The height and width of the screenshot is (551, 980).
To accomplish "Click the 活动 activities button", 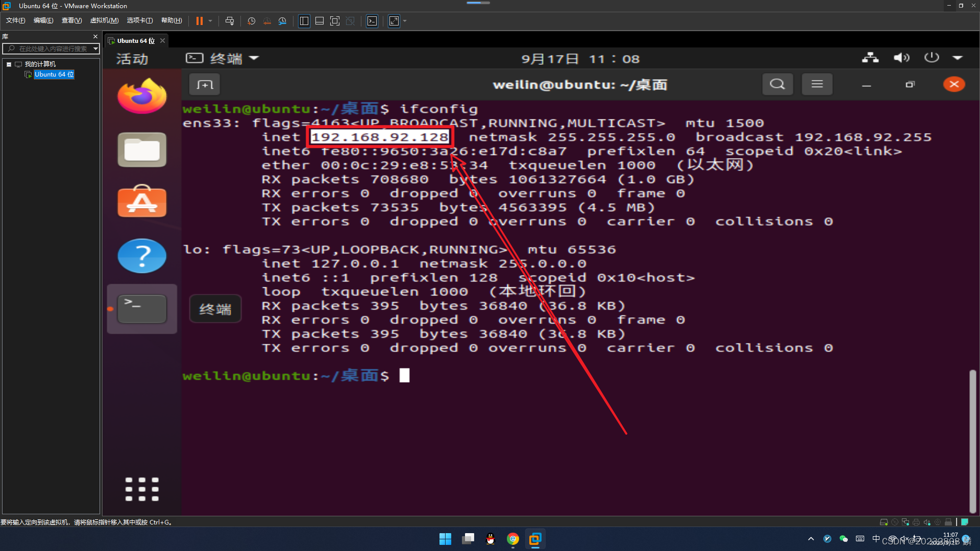I will [132, 59].
